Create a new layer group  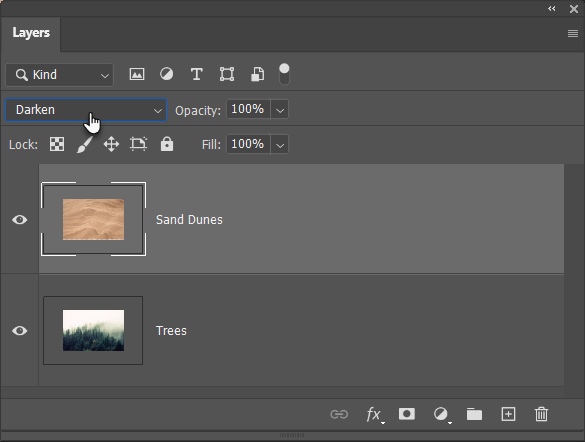click(474, 414)
